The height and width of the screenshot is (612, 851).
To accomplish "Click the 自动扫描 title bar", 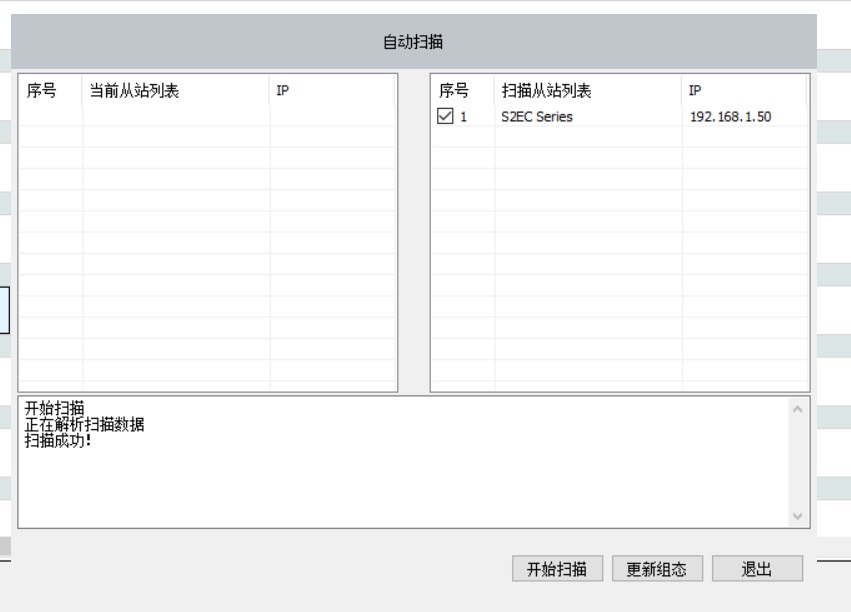I will [x=414, y=43].
